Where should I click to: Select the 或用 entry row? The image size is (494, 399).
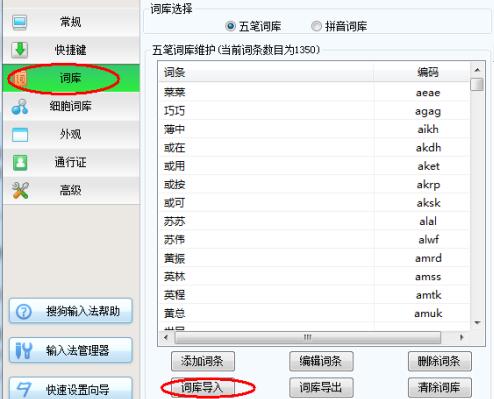coord(314,166)
